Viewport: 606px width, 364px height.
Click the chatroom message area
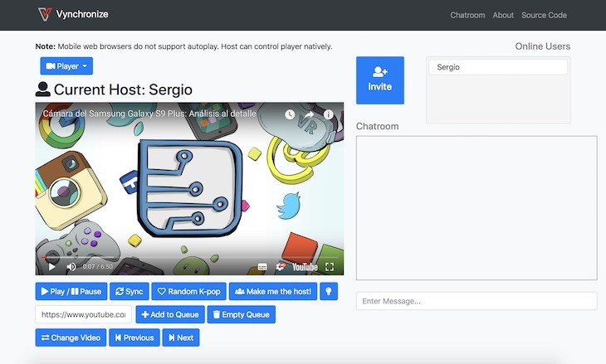coord(476,207)
